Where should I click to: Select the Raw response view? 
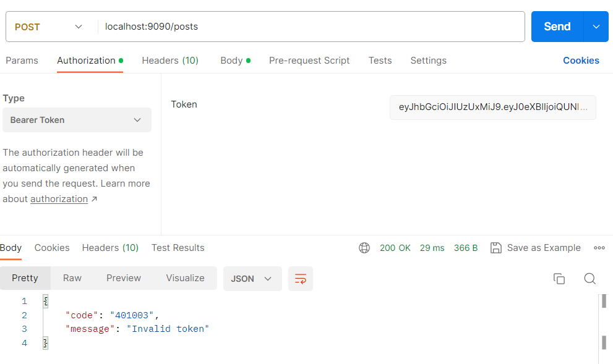coord(72,278)
